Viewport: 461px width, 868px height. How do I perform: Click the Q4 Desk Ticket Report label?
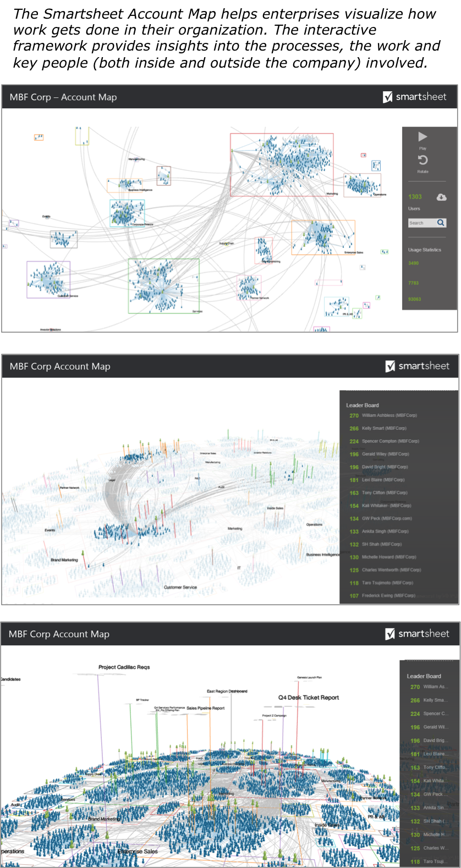point(309,697)
